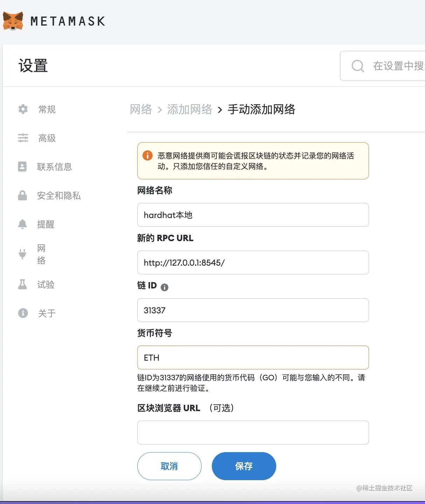Click the 设置 page title

click(x=33, y=66)
